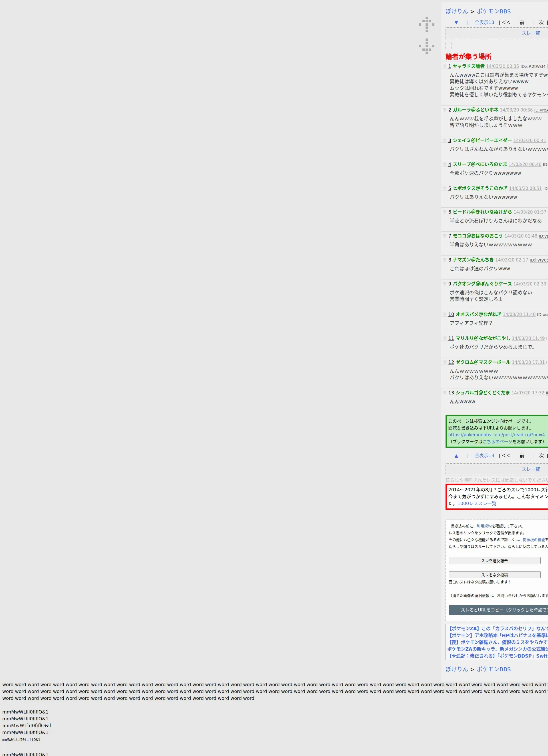Click triangle icon beside post 6 ビードル
Viewport: 548px width, 756px height.
pos(444,212)
